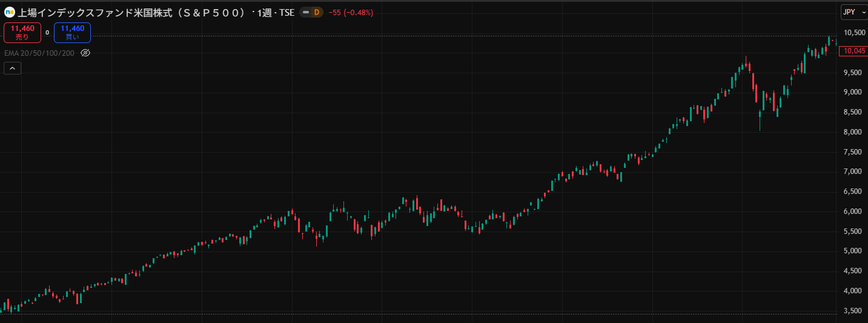Click the 7,000 price axis label
868x323 pixels.
click(853, 171)
